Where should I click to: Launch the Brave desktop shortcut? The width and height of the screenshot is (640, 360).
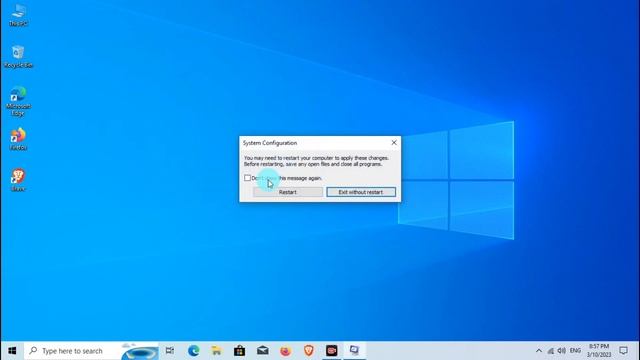point(18,180)
